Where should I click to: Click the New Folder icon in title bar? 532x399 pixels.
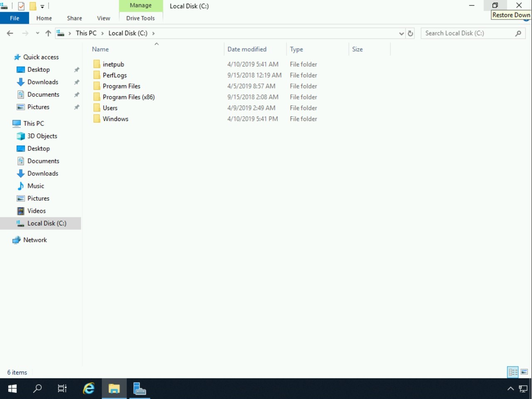tap(32, 6)
